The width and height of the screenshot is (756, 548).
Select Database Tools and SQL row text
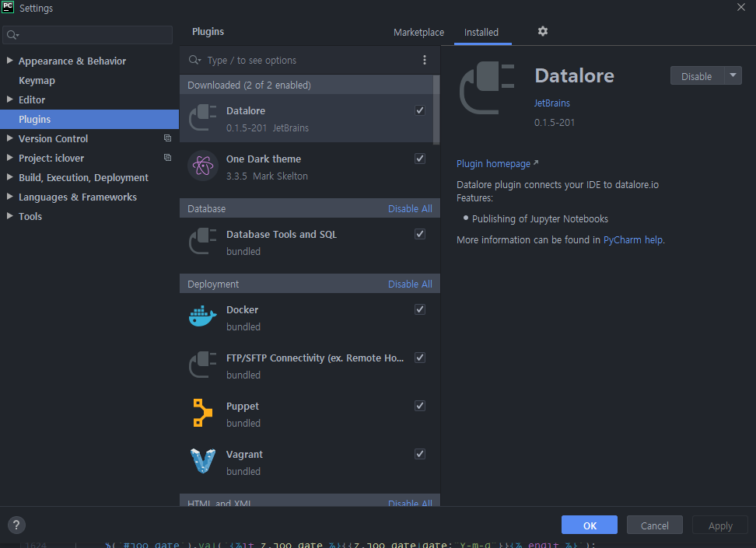coord(282,234)
